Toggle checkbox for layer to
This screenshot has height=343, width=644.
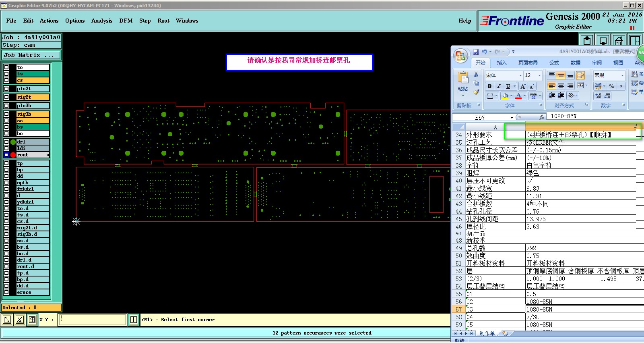point(6,67)
